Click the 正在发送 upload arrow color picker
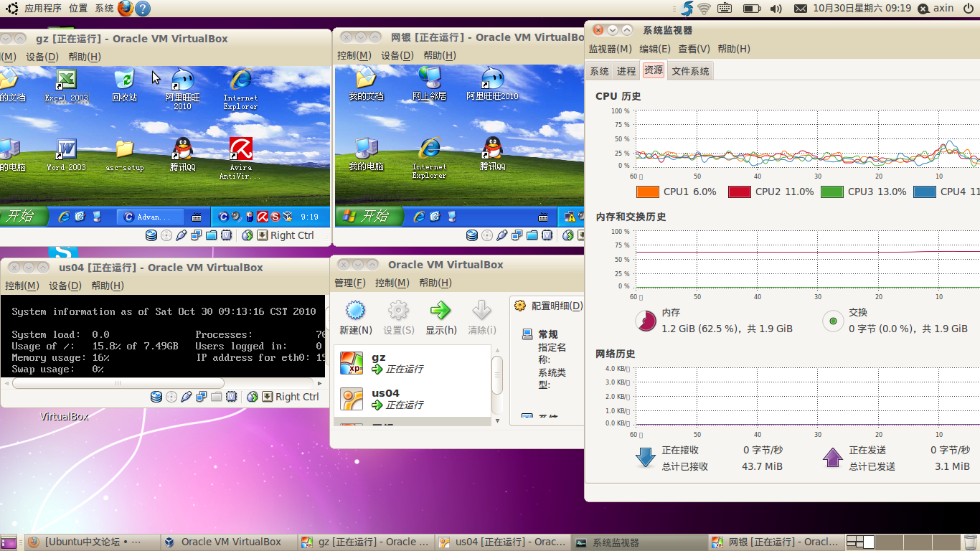 [833, 458]
